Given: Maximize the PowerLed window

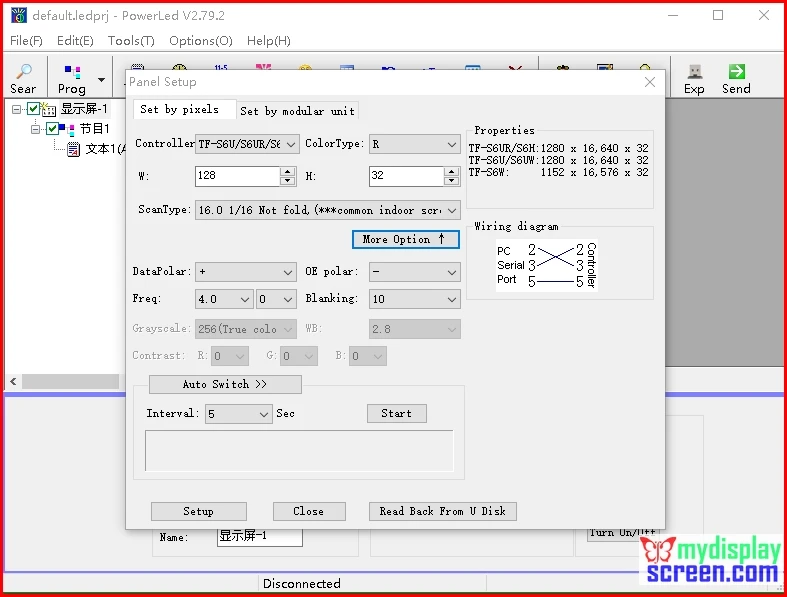Looking at the screenshot, I should [718, 16].
